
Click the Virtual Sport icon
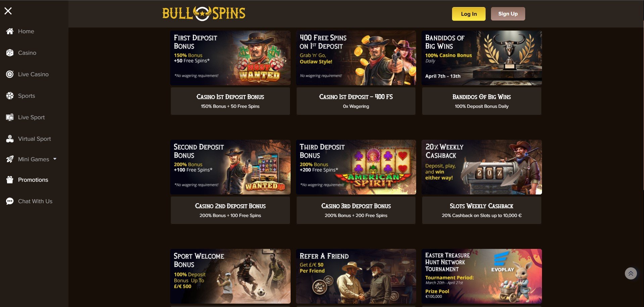click(x=10, y=139)
